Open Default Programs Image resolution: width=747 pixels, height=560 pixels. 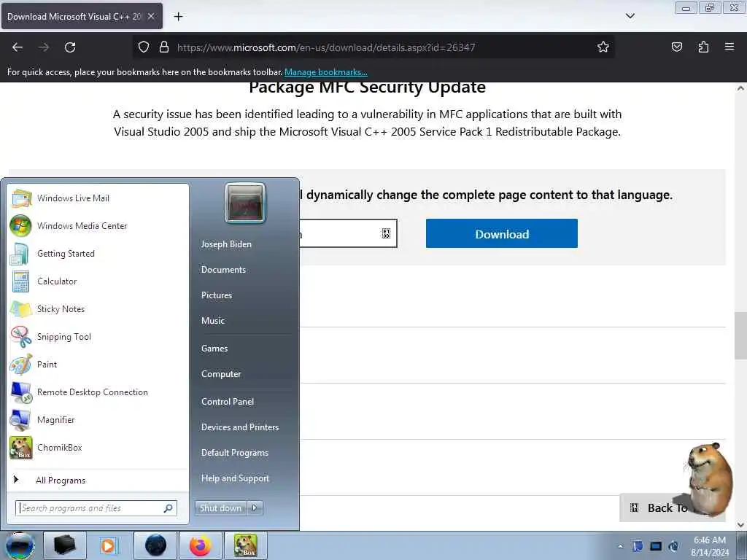235,453
